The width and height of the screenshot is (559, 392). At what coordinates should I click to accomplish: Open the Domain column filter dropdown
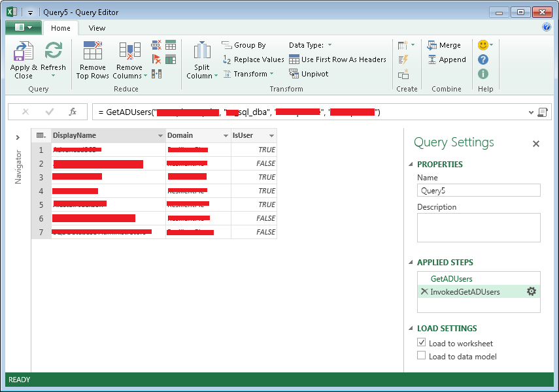[225, 135]
